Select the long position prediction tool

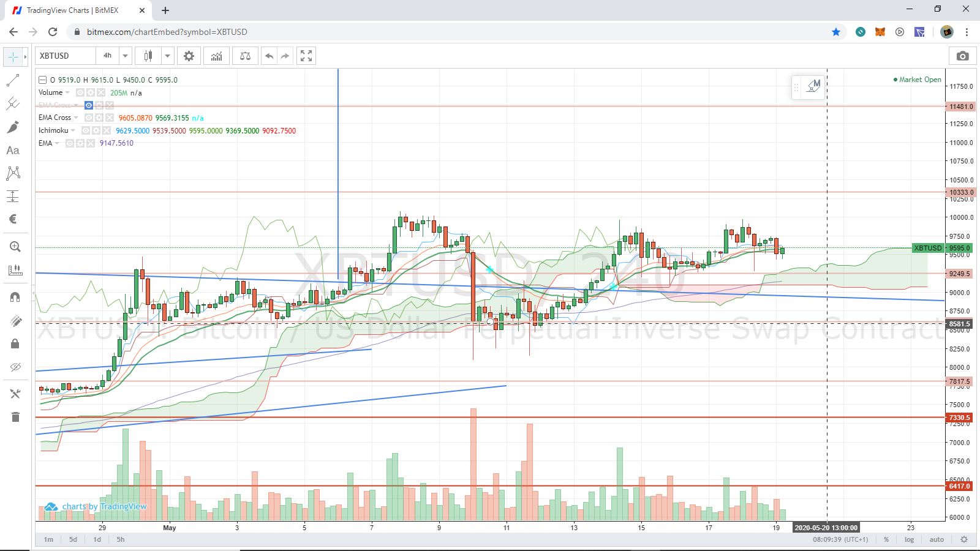pyautogui.click(x=13, y=197)
